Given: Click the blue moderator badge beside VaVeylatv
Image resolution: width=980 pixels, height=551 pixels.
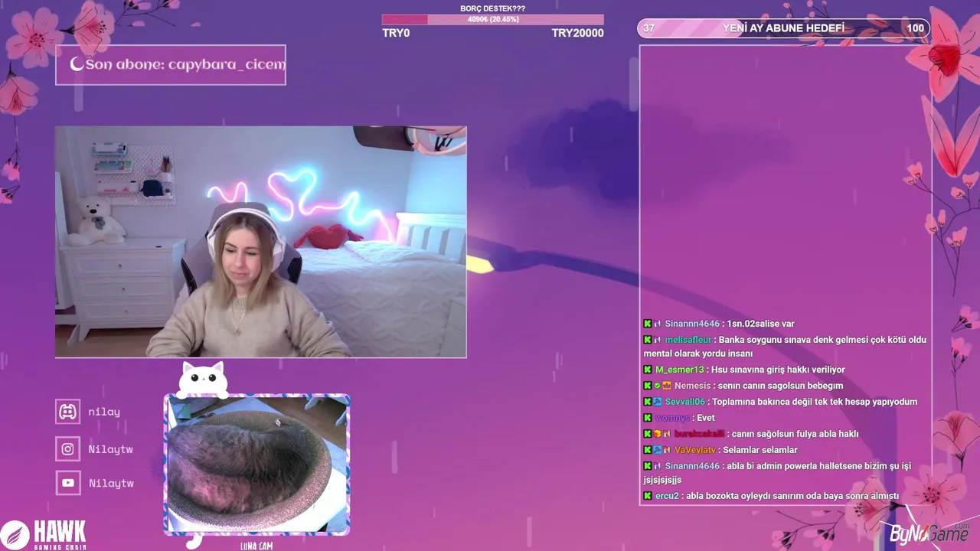Looking at the screenshot, I should pyautogui.click(x=657, y=450).
